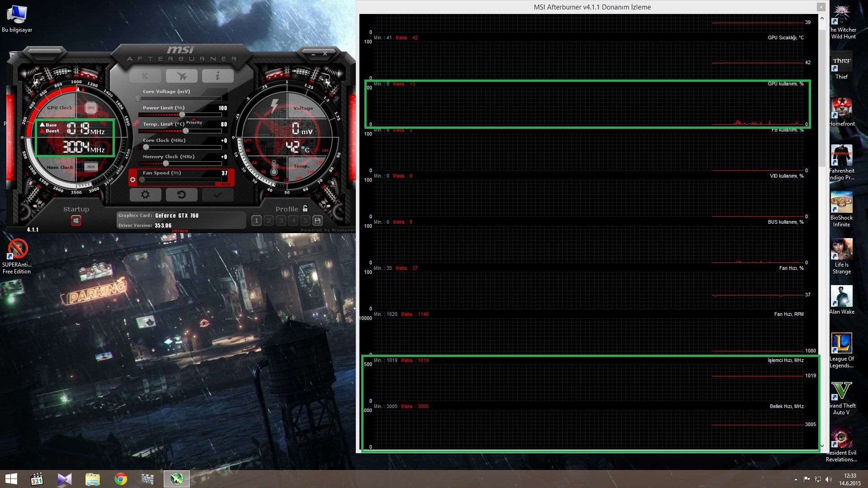Click the fan speed gear icon

click(x=132, y=180)
